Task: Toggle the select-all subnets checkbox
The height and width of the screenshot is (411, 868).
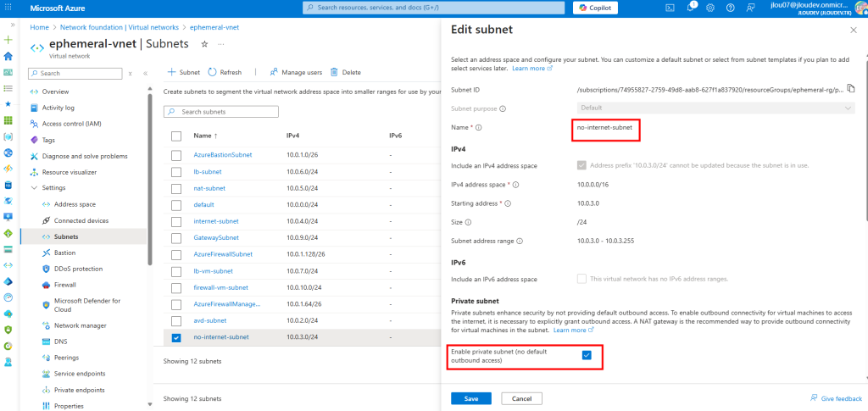Action: tap(176, 136)
